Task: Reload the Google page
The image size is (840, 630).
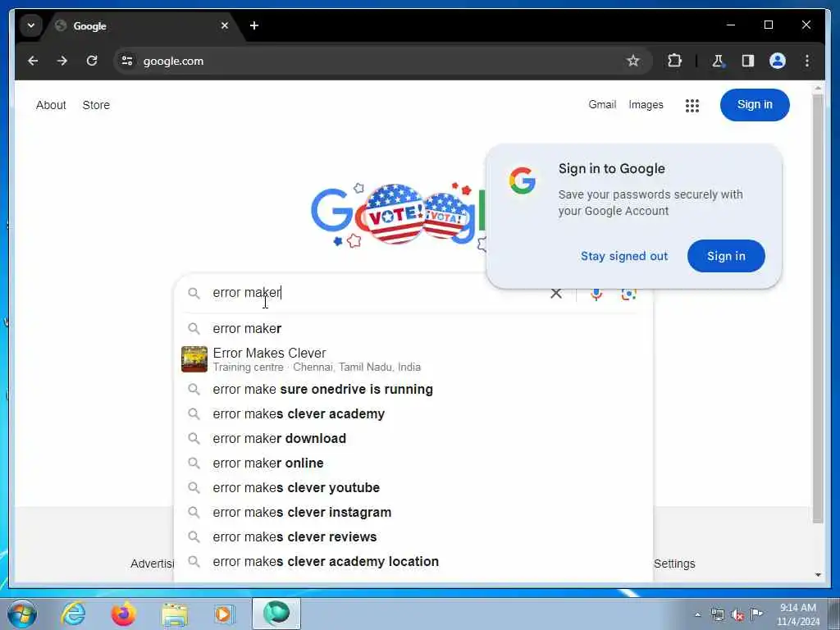Action: pyautogui.click(x=92, y=61)
